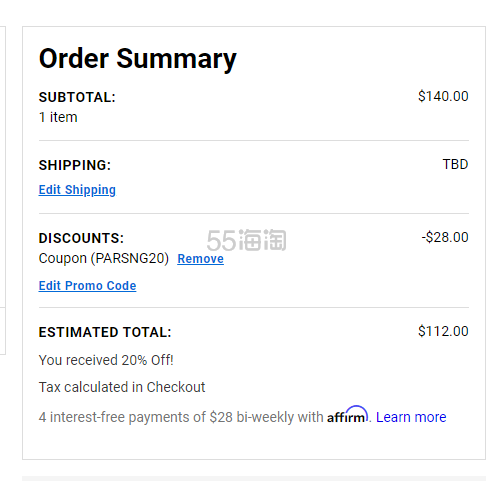Select the Coupon (PARSNG20) text
This screenshot has height=481, width=494.
[x=104, y=258]
